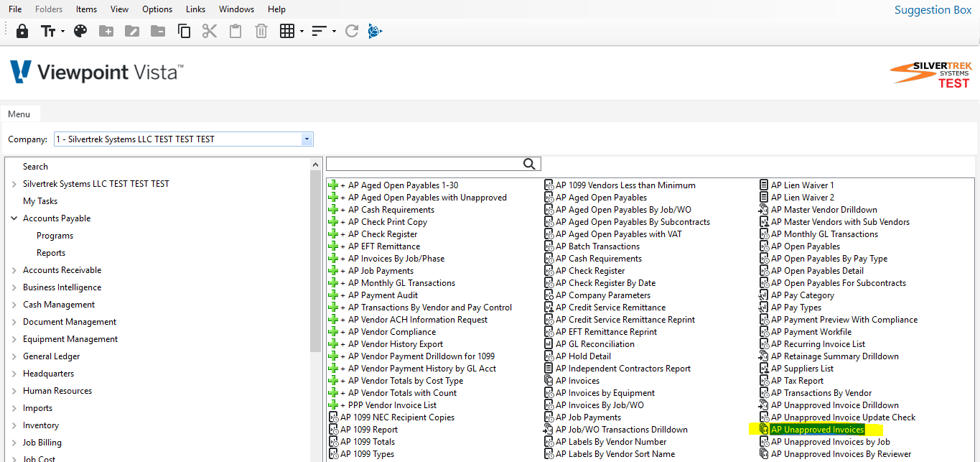Open the View menu
Screen dimensions: 980x462
[120, 9]
